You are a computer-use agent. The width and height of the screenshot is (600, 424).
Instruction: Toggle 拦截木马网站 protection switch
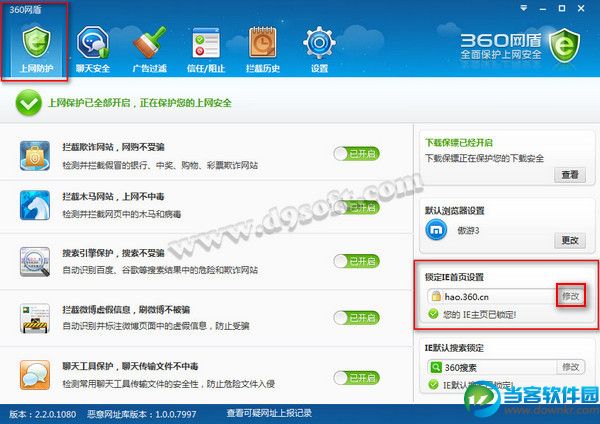click(x=356, y=207)
